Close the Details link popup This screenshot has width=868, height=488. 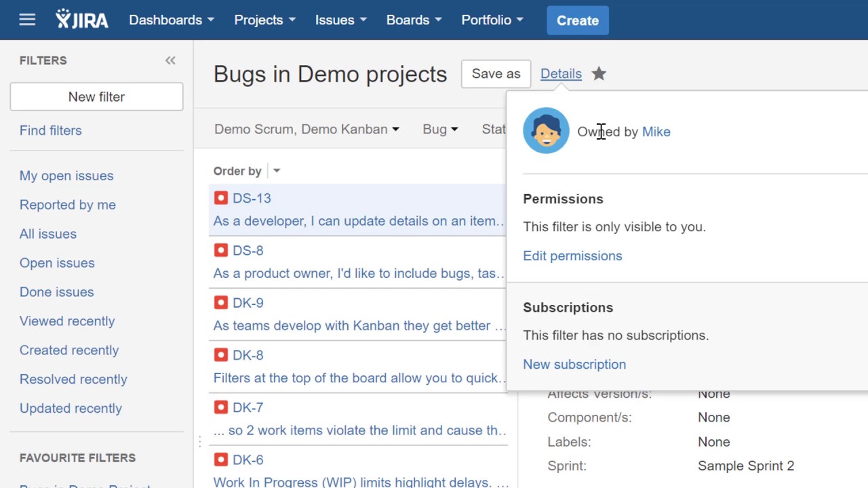point(561,73)
